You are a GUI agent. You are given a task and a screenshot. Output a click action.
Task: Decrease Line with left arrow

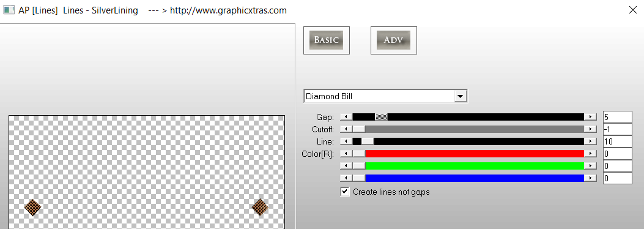(x=346, y=141)
